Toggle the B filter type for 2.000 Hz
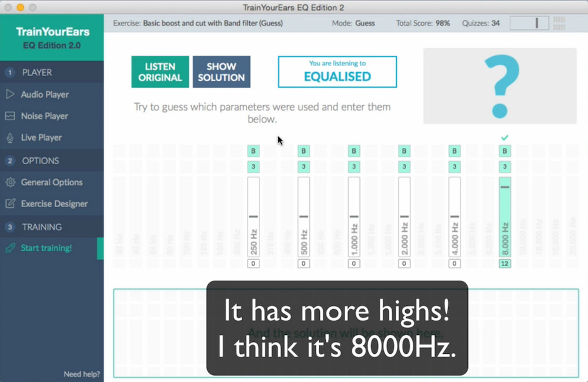This screenshot has height=382, width=588. point(404,151)
